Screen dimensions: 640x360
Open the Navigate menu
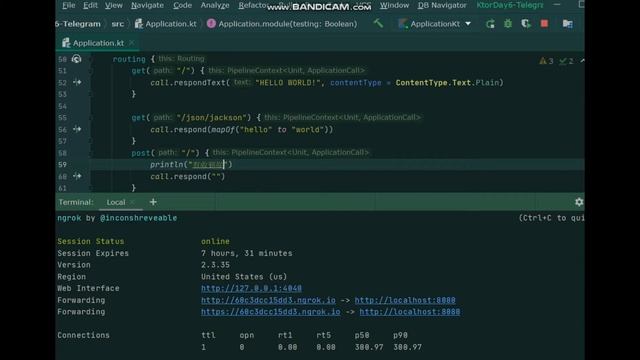pyautogui.click(x=147, y=5)
